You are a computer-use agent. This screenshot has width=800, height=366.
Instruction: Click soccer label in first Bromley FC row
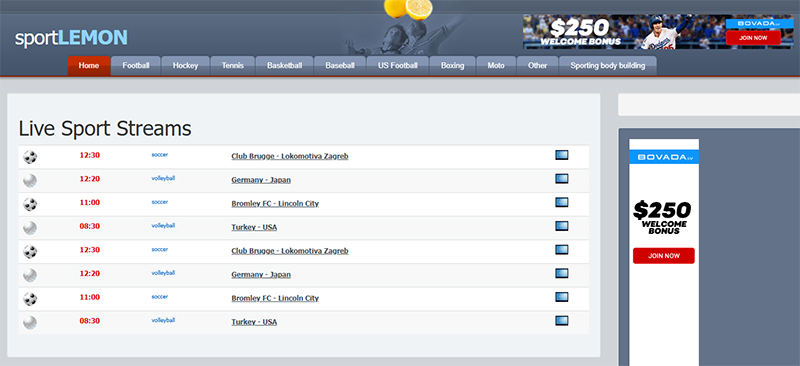coord(160,202)
